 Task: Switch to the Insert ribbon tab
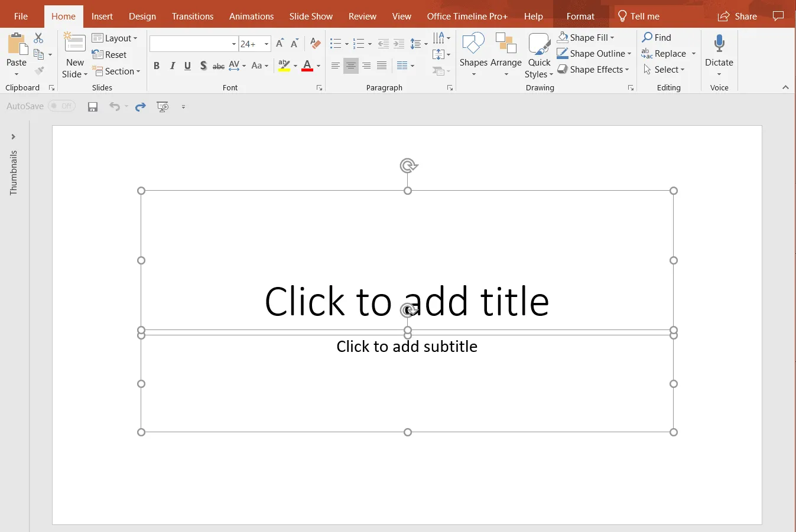click(102, 16)
